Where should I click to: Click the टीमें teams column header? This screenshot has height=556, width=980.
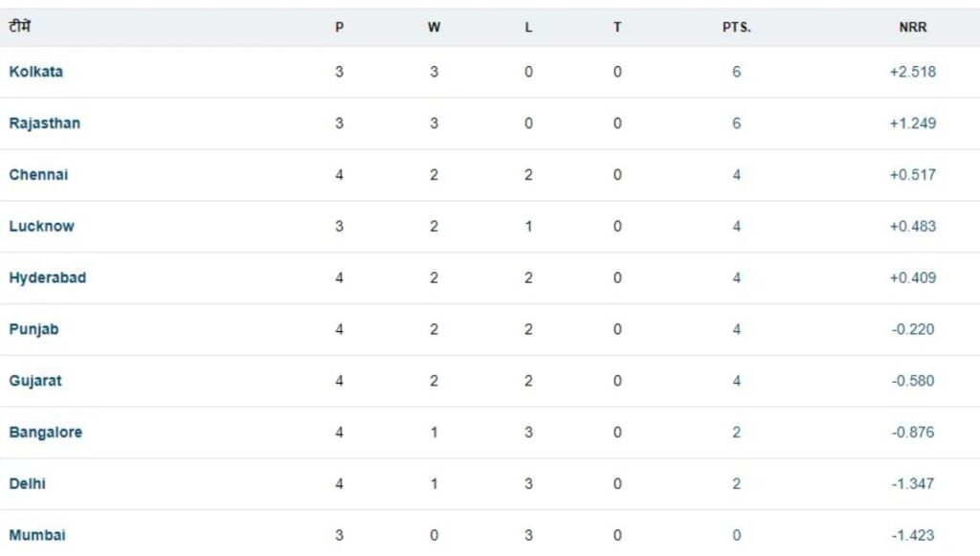[x=19, y=26]
